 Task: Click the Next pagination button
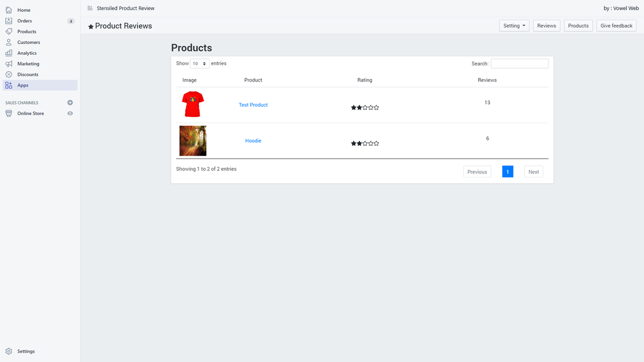point(533,172)
